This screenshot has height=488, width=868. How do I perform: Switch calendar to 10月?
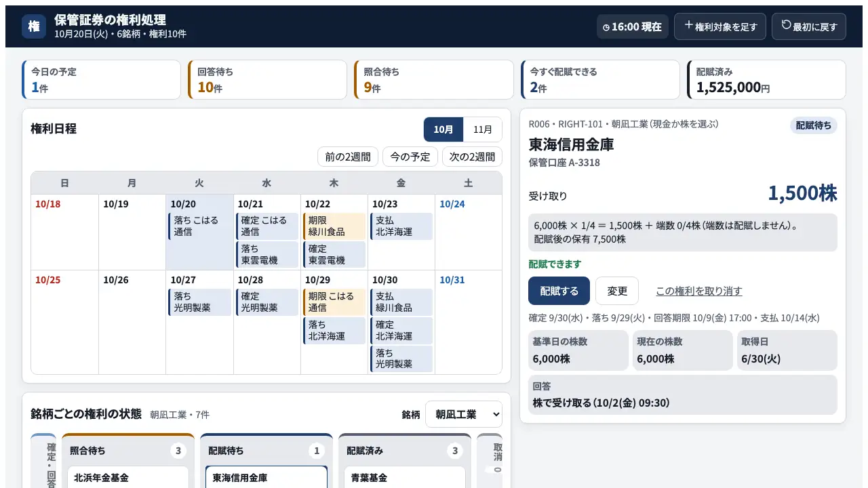click(443, 129)
